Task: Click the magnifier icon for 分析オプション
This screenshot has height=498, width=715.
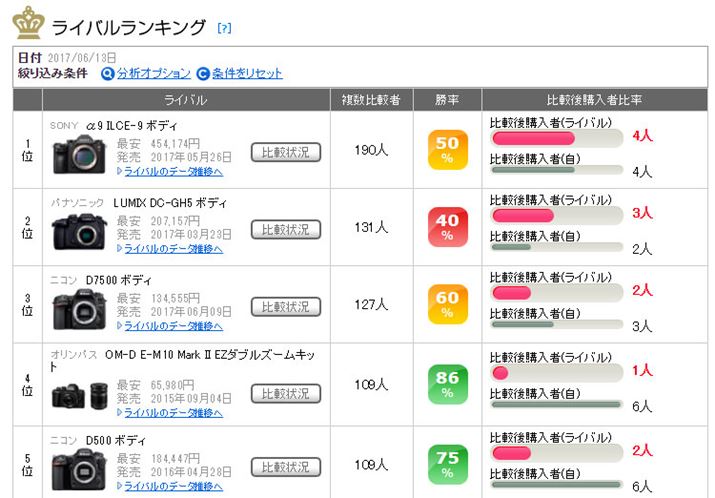Action: [x=108, y=74]
